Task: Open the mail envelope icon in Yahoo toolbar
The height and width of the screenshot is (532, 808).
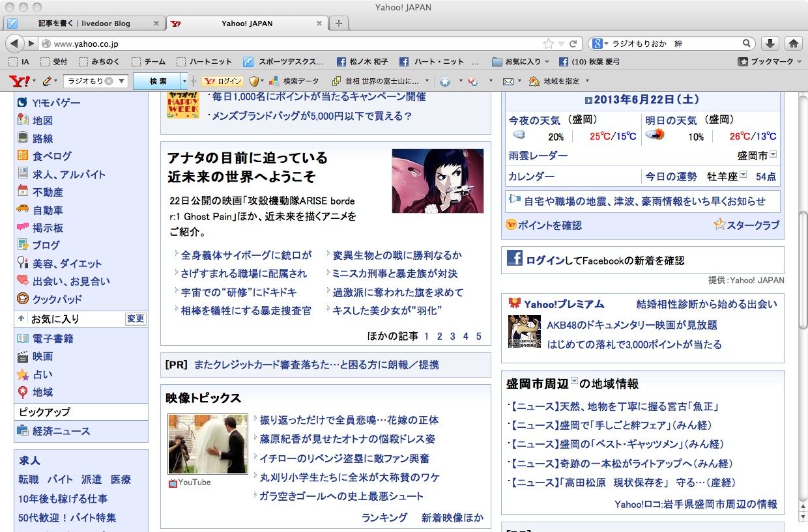Action: tap(508, 81)
